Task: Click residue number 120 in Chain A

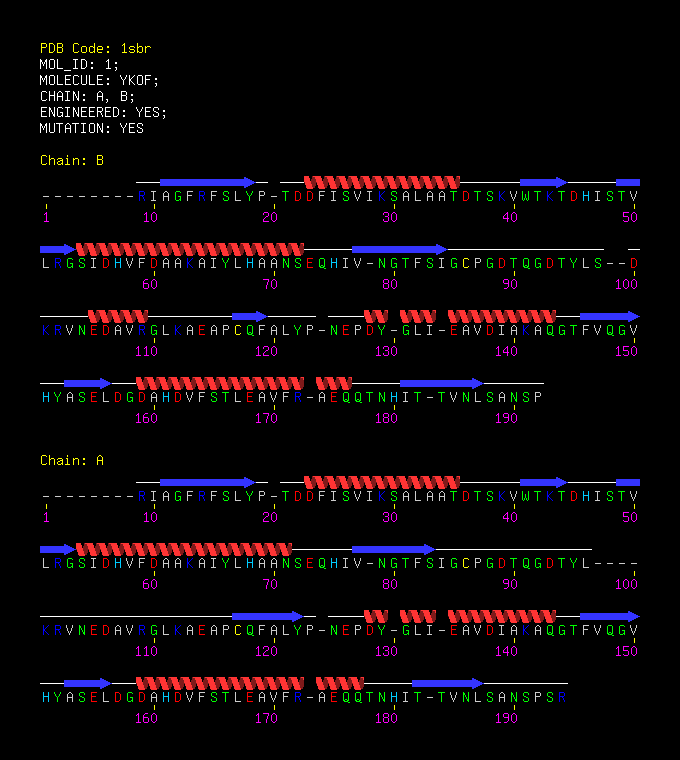Action: [x=266, y=651]
